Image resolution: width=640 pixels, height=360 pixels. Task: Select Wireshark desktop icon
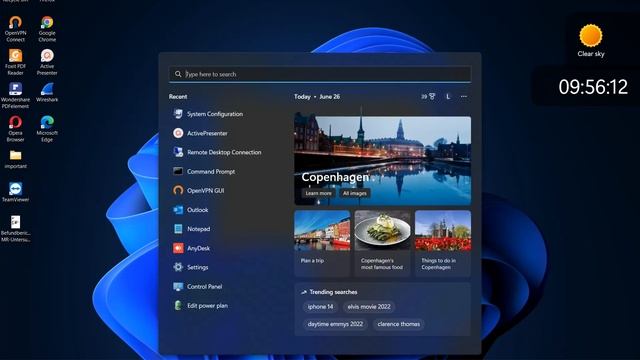(x=47, y=92)
